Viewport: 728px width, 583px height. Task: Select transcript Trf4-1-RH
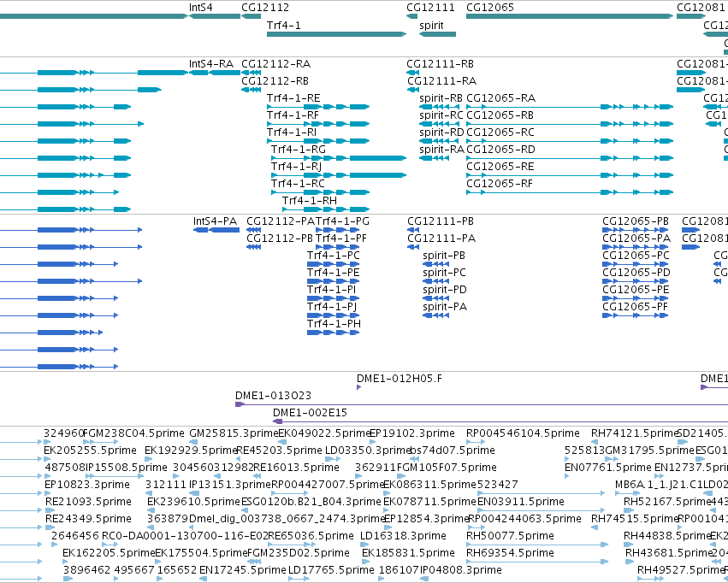pyautogui.click(x=326, y=209)
